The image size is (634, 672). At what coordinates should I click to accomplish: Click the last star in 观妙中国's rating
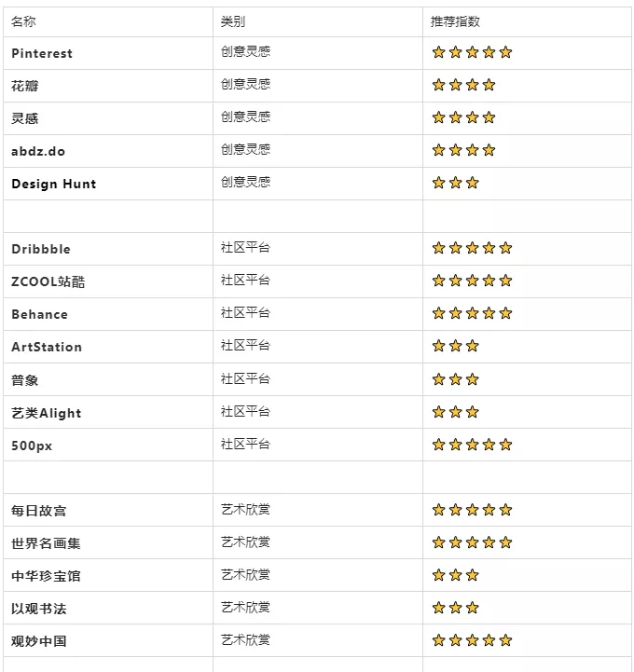pyautogui.click(x=506, y=640)
